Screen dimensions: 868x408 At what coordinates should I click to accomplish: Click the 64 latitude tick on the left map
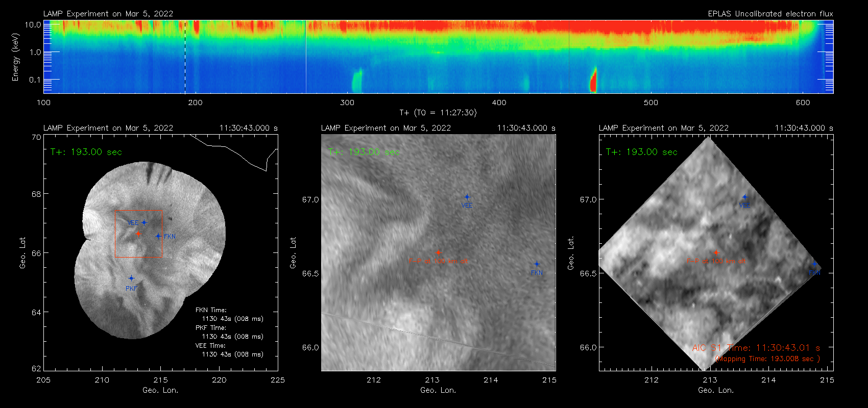[36, 312]
